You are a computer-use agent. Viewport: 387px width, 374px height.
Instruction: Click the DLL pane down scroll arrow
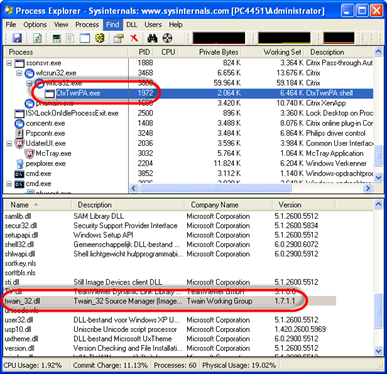[378, 351]
